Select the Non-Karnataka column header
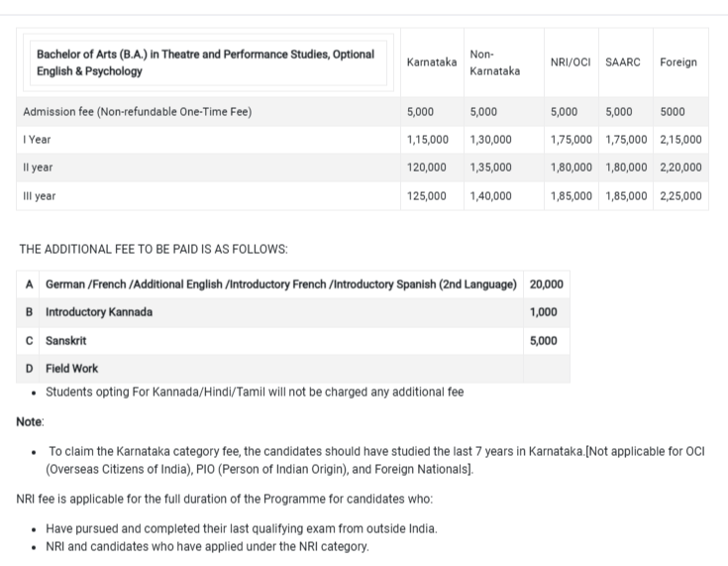This screenshot has width=728, height=566. 495,62
